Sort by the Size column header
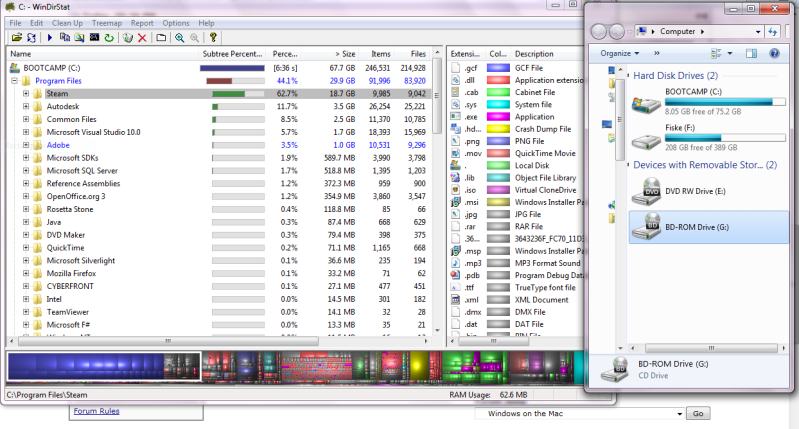The width and height of the screenshot is (799, 429). (x=330, y=53)
